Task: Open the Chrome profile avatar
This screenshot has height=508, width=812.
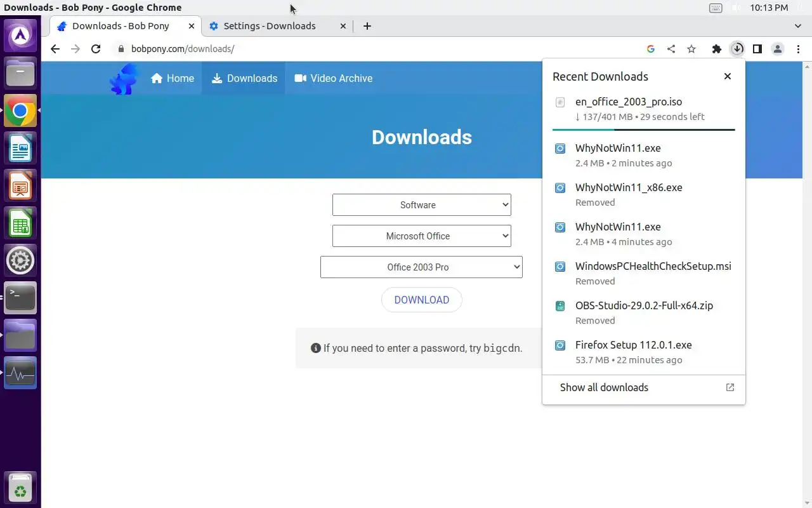Action: coord(778,49)
